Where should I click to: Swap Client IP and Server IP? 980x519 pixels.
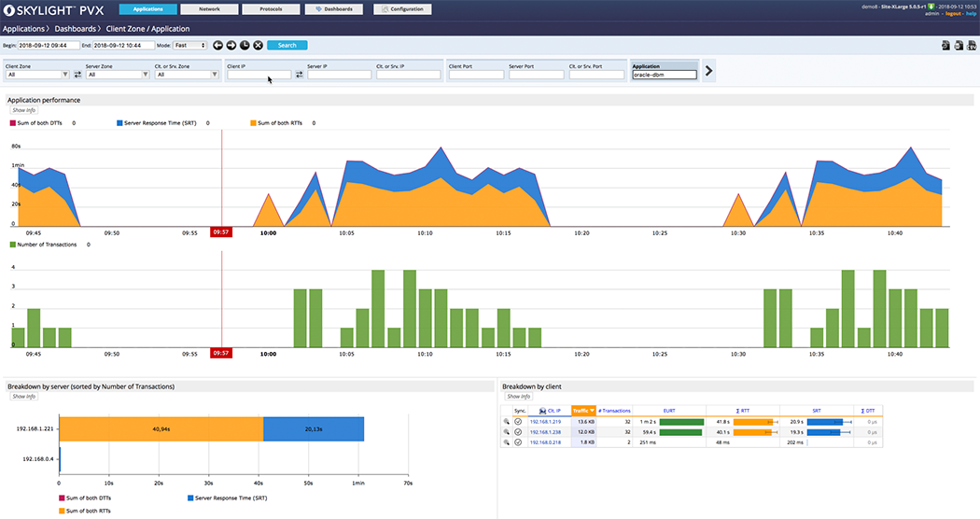pos(300,75)
